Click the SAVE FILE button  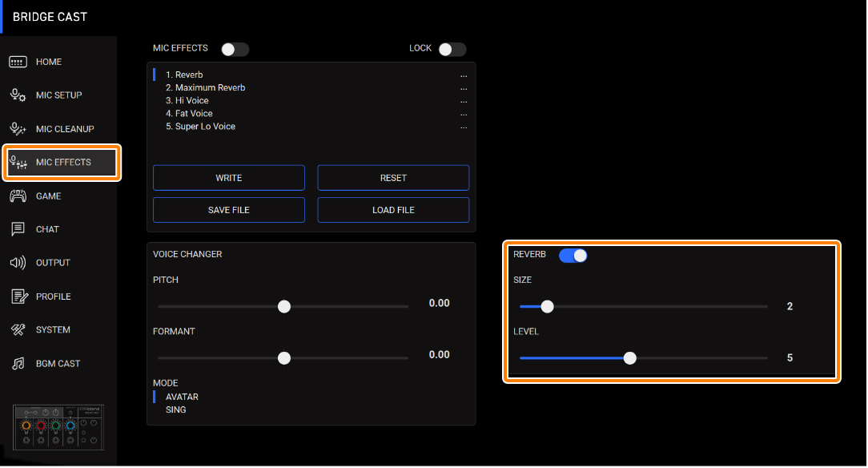coord(229,210)
